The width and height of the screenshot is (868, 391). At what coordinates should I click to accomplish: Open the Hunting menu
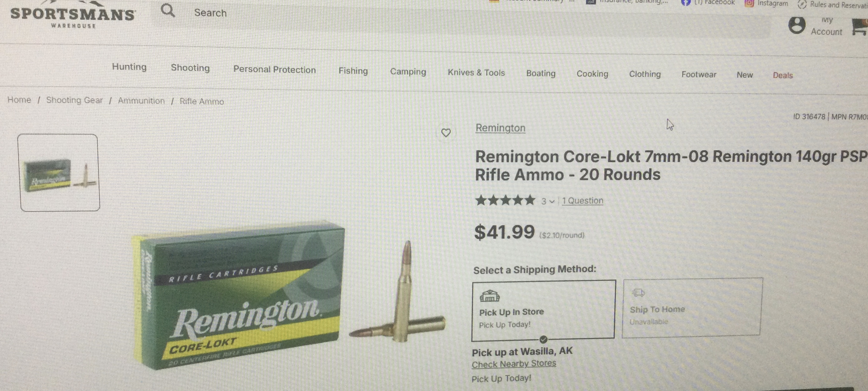(129, 67)
